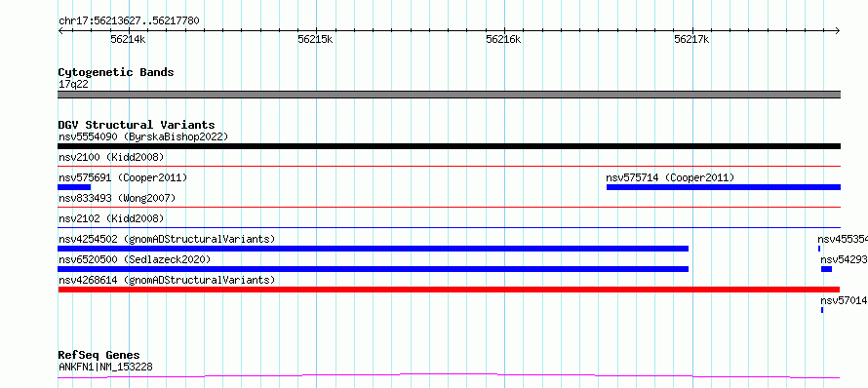The height and width of the screenshot is (388, 868).
Task: Click the truncated nsv455354 label
Action: click(x=843, y=239)
